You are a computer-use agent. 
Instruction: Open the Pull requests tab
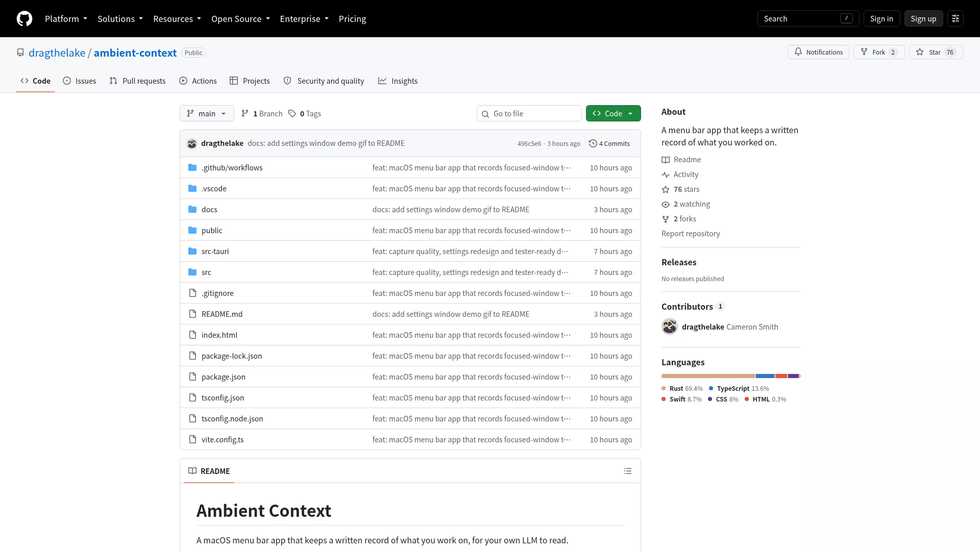[137, 81]
